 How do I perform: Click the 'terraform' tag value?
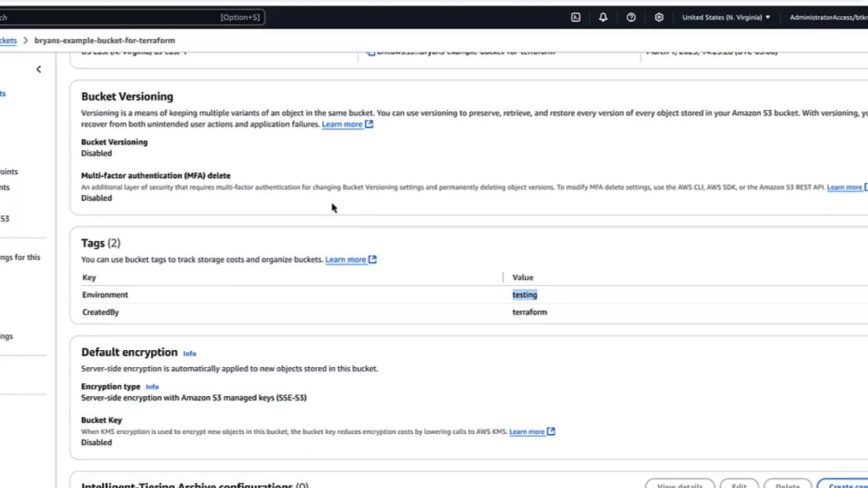click(529, 312)
